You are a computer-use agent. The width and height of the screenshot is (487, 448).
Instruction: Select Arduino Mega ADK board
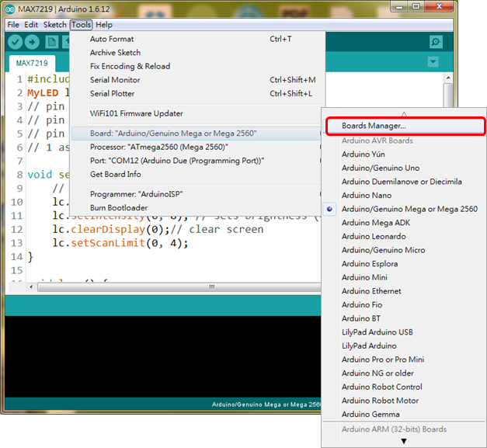pyautogui.click(x=404, y=223)
